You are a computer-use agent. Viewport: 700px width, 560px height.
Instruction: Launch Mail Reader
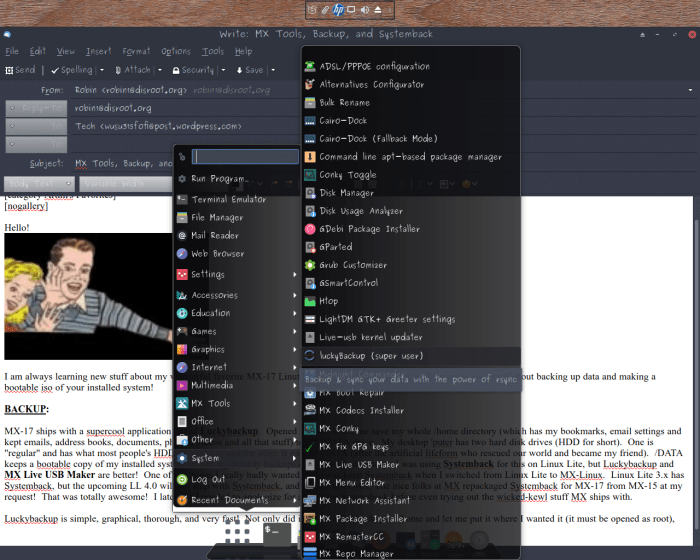[237, 235]
